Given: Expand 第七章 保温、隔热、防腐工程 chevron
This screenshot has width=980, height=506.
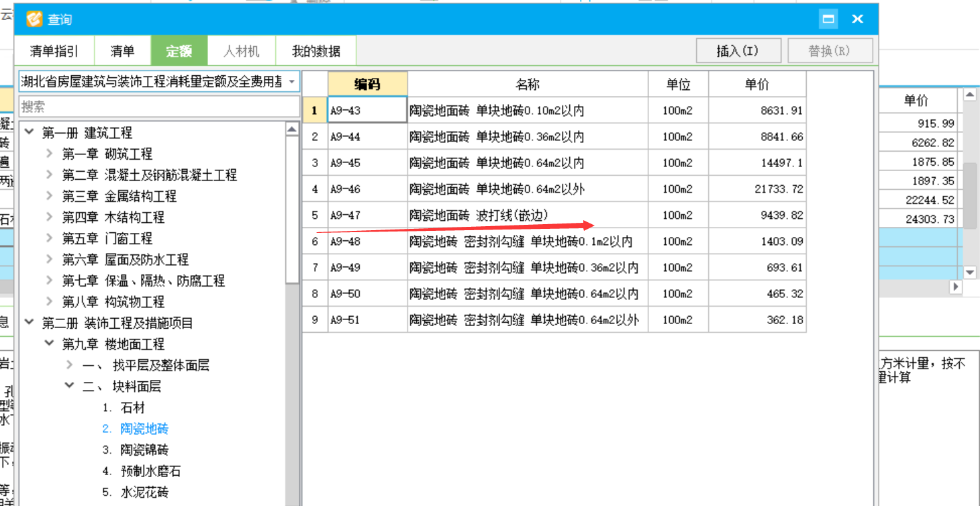Looking at the screenshot, I should (50, 281).
